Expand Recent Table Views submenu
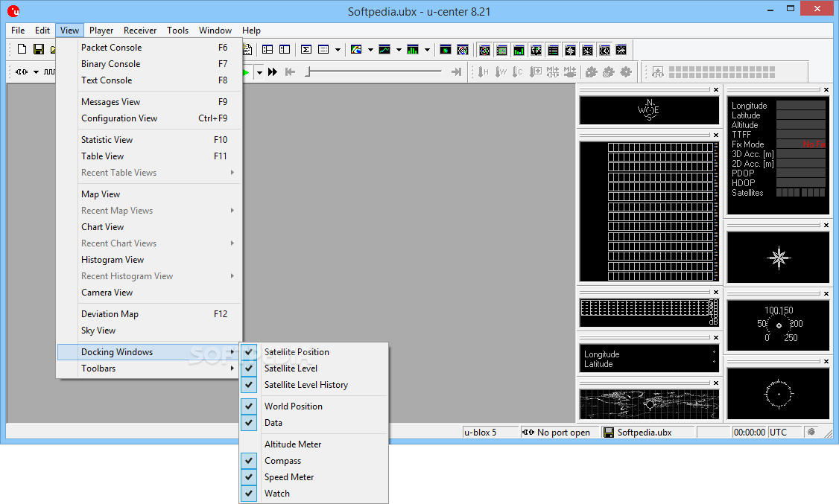 148,173
